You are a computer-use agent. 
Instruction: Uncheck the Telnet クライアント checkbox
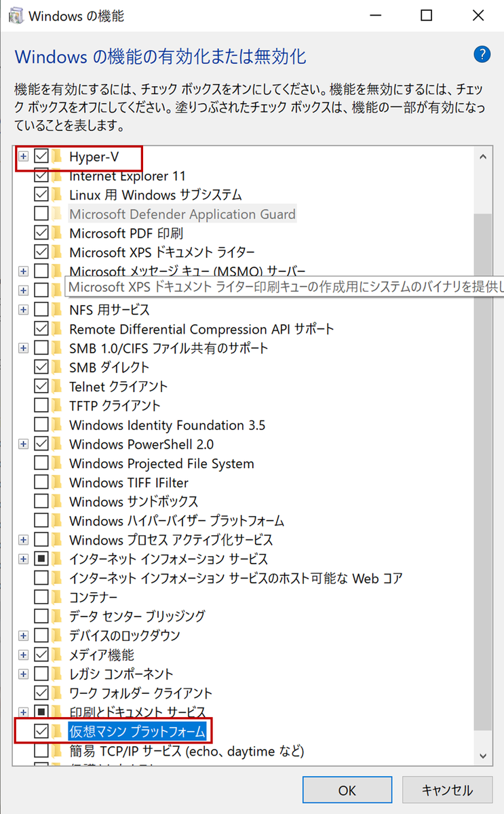pos(41,387)
